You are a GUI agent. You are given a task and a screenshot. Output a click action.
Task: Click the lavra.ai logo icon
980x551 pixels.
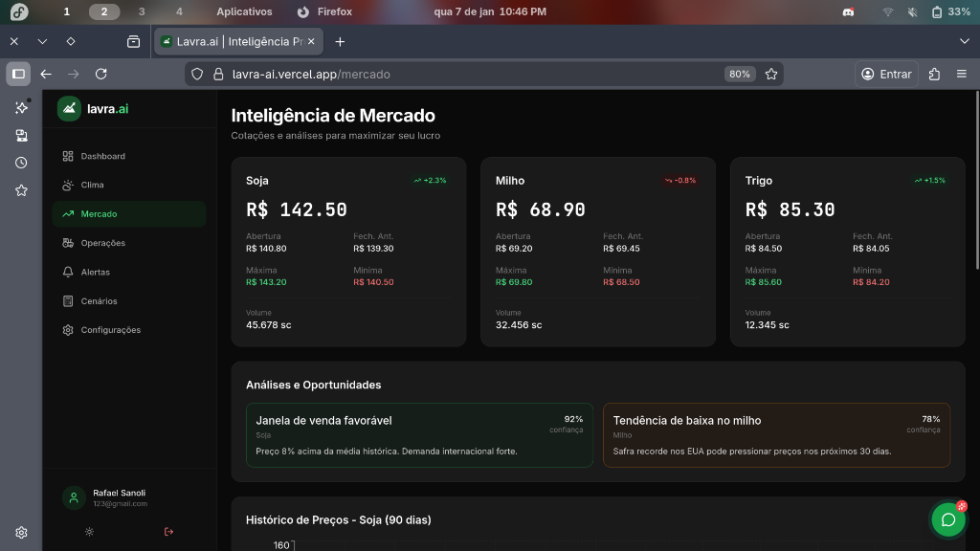[69, 109]
